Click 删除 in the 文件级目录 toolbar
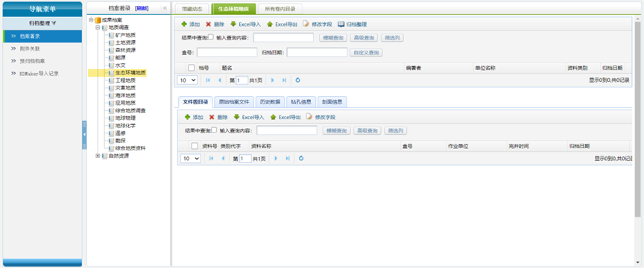 tap(218, 117)
